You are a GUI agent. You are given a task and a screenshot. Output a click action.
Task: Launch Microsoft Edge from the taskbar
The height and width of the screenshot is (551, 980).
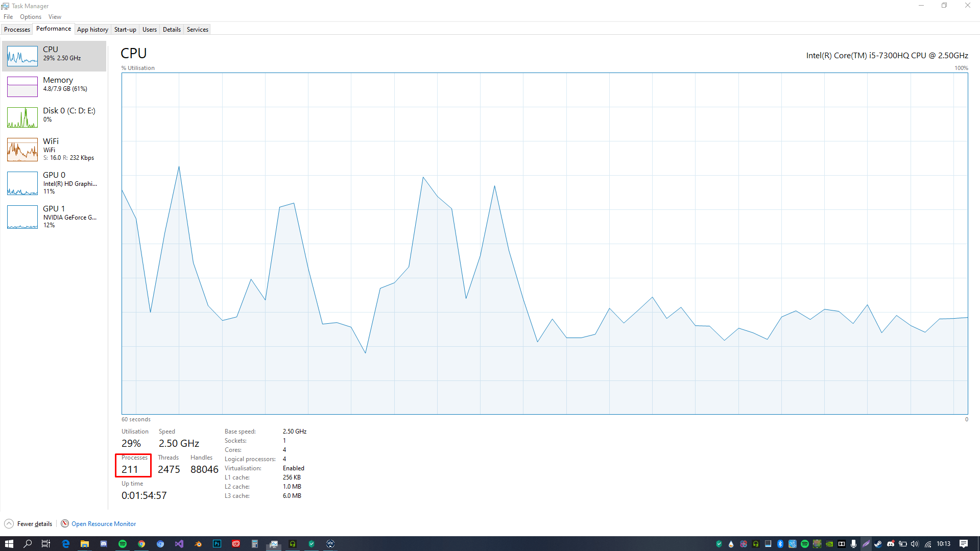pyautogui.click(x=66, y=544)
